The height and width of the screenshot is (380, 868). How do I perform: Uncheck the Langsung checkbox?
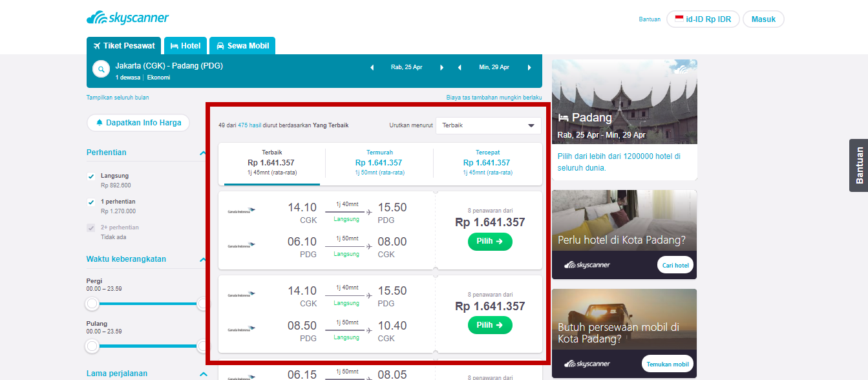(x=91, y=176)
